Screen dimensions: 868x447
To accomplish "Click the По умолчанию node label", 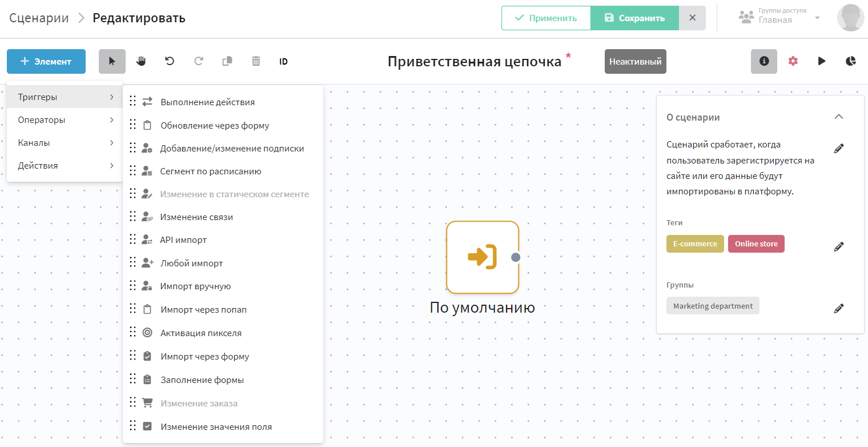I will pyautogui.click(x=483, y=308).
